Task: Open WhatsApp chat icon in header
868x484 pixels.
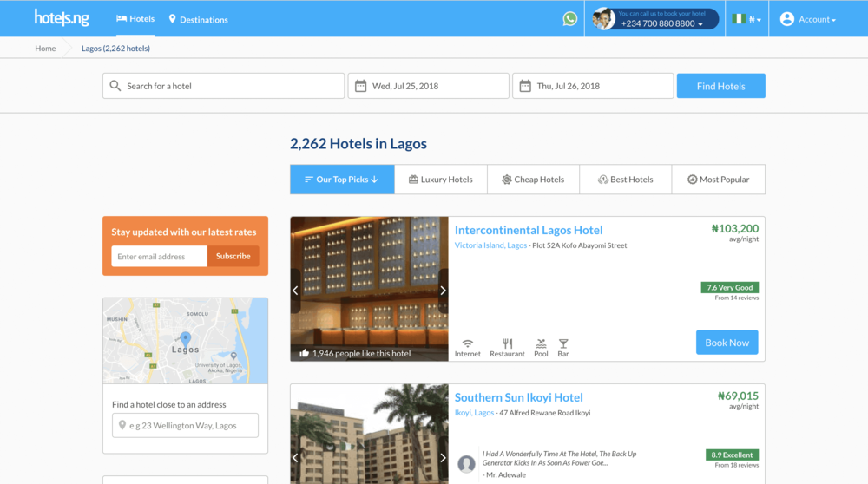Action: (569, 19)
